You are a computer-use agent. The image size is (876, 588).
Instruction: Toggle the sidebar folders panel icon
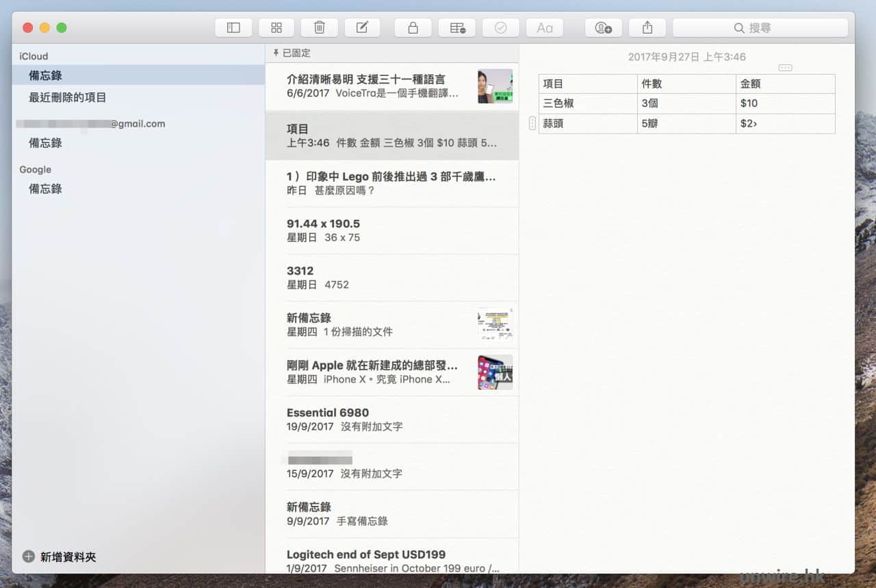[233, 28]
